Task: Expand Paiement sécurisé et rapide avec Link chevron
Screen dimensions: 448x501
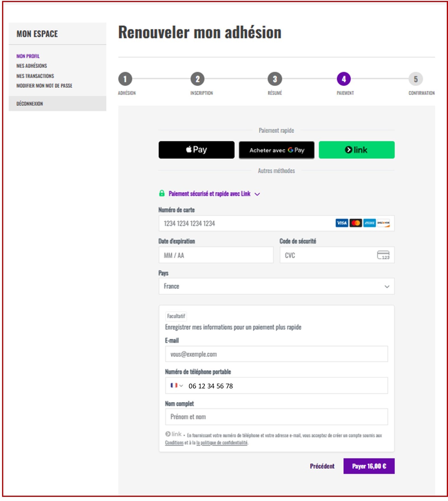Action: click(x=257, y=194)
